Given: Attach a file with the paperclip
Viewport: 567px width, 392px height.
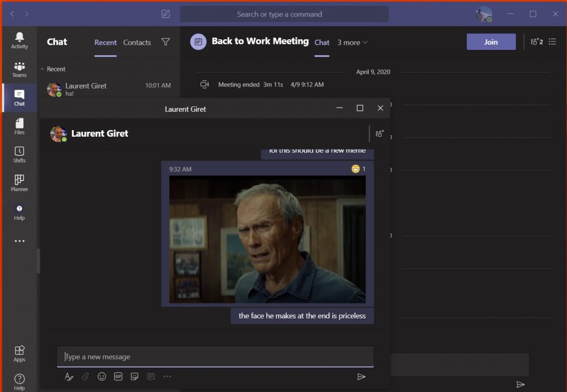Looking at the screenshot, I should click(85, 377).
